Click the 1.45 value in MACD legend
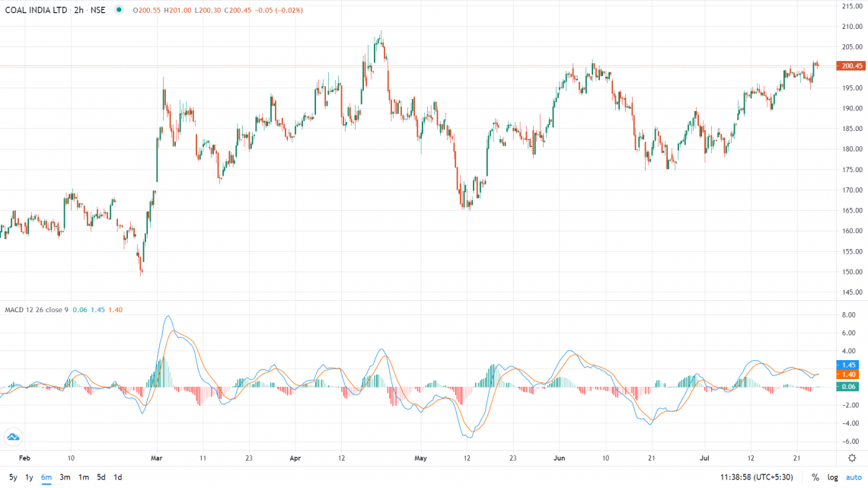This screenshot has width=868, height=488. [97, 310]
